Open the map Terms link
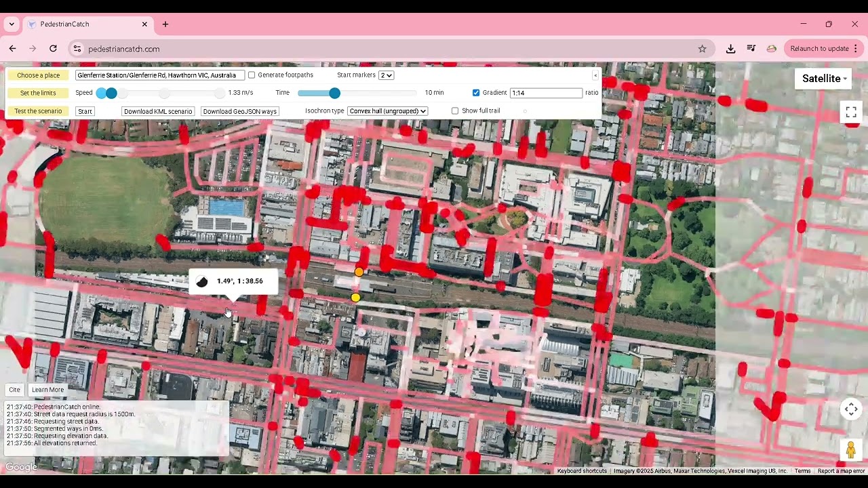868x488 pixels. (x=802, y=471)
